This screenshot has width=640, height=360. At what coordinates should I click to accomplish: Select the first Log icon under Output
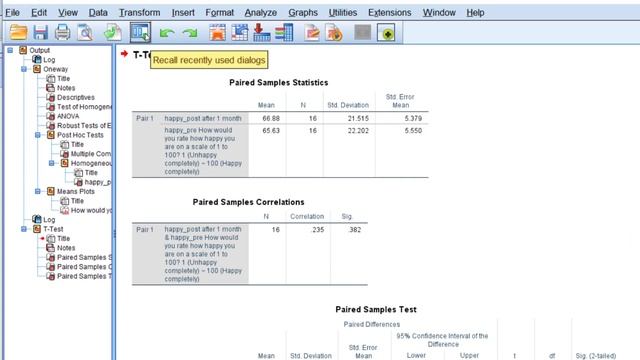click(x=37, y=60)
